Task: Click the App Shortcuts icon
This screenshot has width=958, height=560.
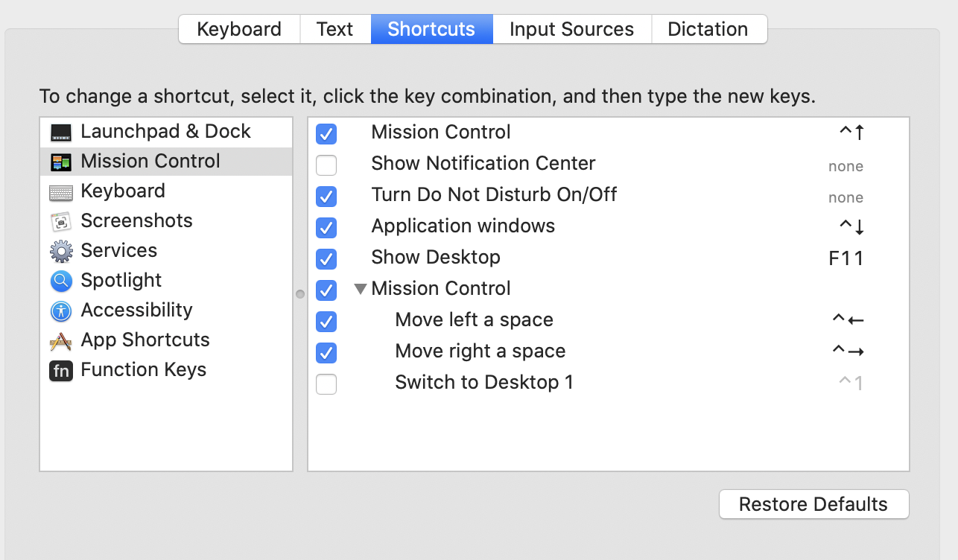Action: [61, 341]
